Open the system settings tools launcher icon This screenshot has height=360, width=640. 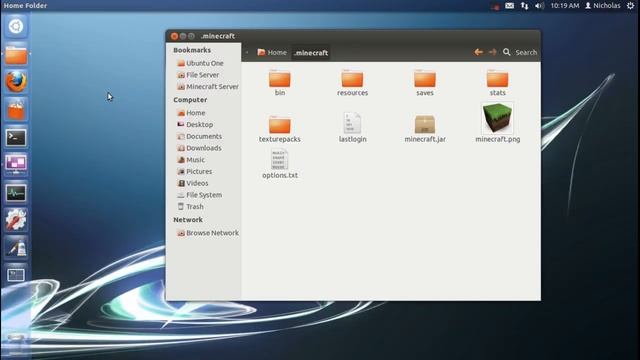[16, 220]
